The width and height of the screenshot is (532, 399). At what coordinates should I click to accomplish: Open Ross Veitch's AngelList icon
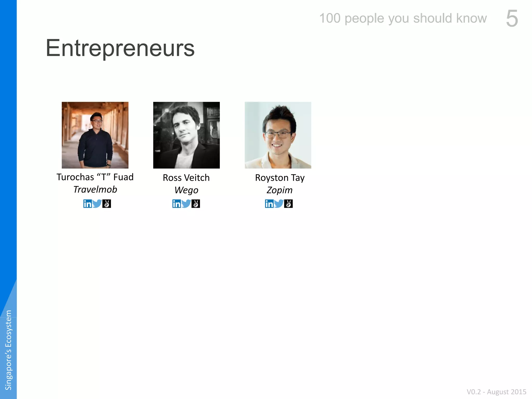pos(196,204)
